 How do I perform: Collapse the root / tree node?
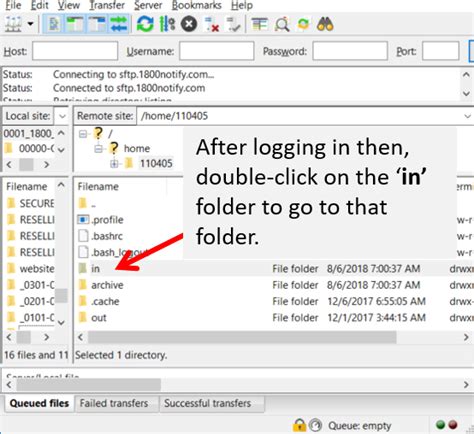83,134
